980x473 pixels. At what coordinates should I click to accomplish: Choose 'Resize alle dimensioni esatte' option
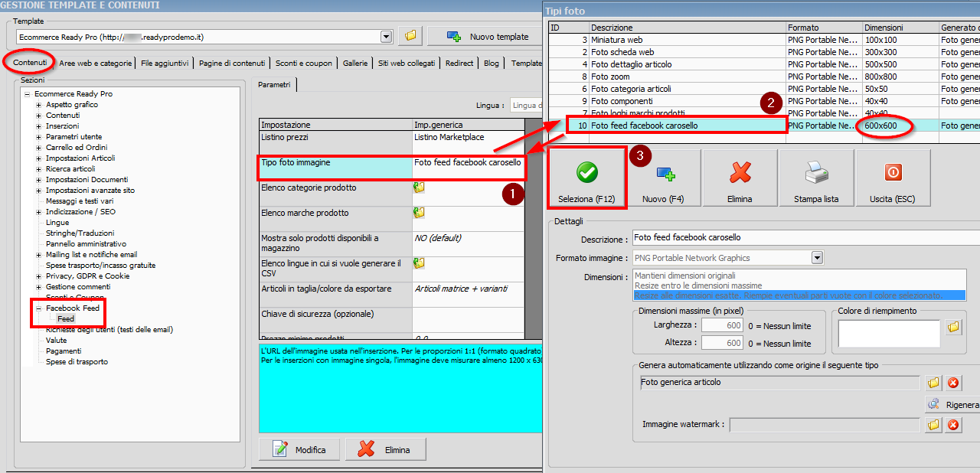[799, 295]
